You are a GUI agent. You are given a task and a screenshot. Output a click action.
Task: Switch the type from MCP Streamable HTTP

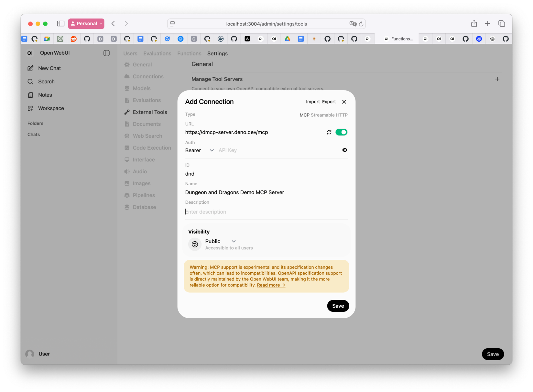coord(323,115)
